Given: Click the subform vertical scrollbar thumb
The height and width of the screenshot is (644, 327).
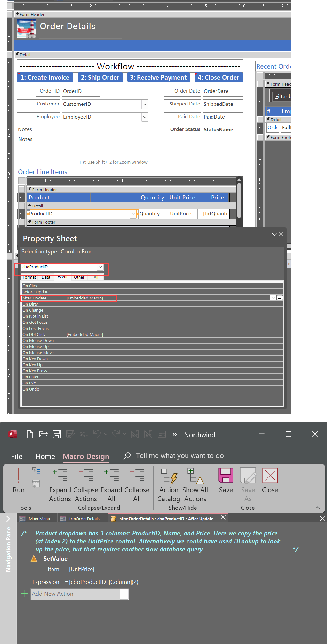Looking at the screenshot, I should click(239, 201).
